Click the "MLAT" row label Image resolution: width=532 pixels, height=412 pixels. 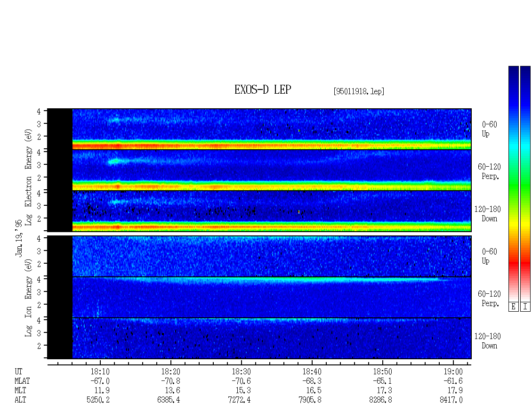[x=22, y=381]
